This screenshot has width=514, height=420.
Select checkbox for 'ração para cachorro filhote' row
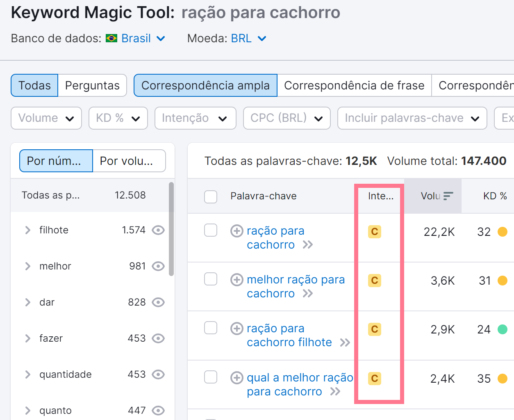coord(211,328)
